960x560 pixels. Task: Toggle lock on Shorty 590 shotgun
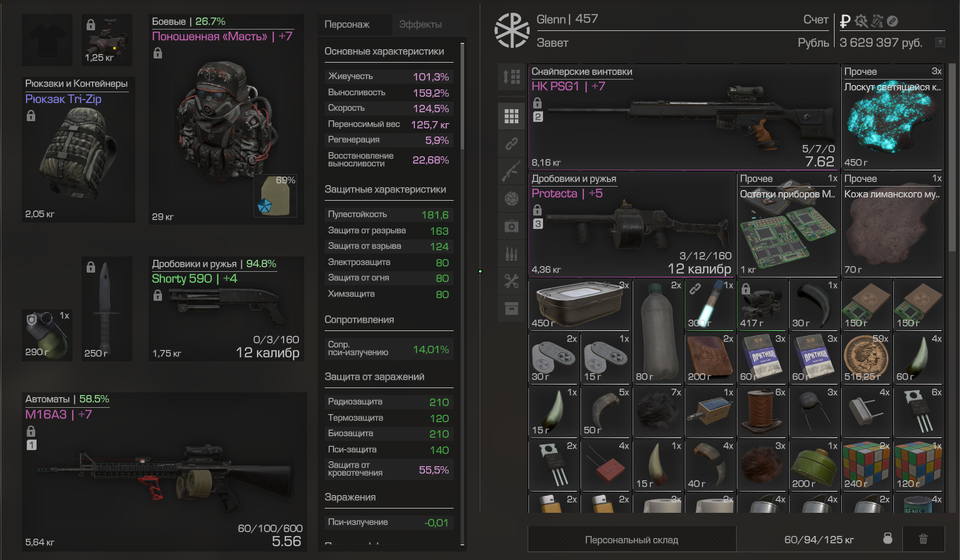click(x=157, y=296)
